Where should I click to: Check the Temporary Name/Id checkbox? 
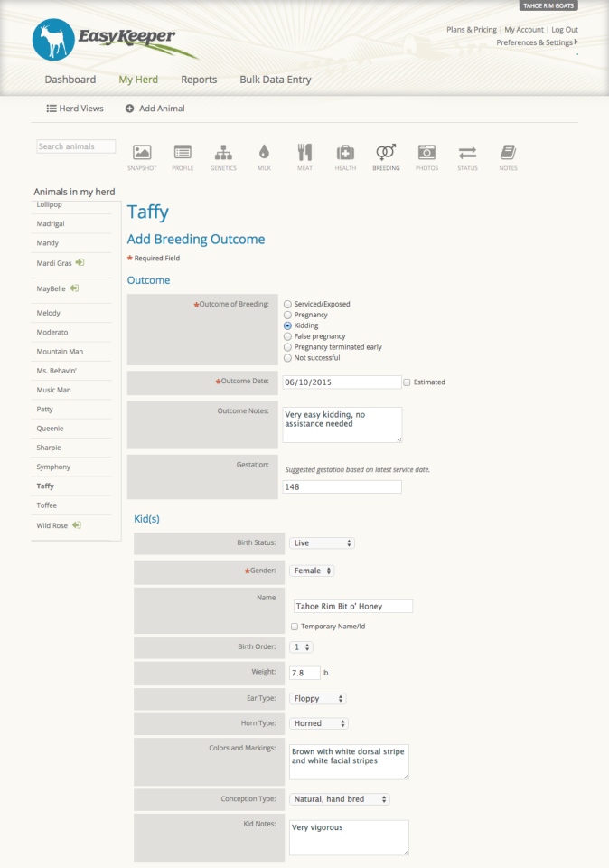pyautogui.click(x=295, y=626)
